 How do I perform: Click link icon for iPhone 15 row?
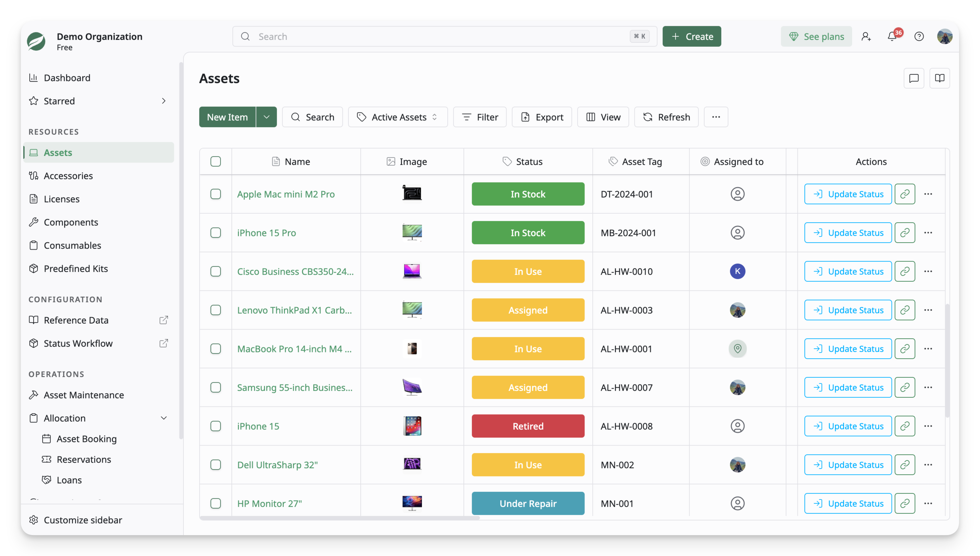[904, 426]
